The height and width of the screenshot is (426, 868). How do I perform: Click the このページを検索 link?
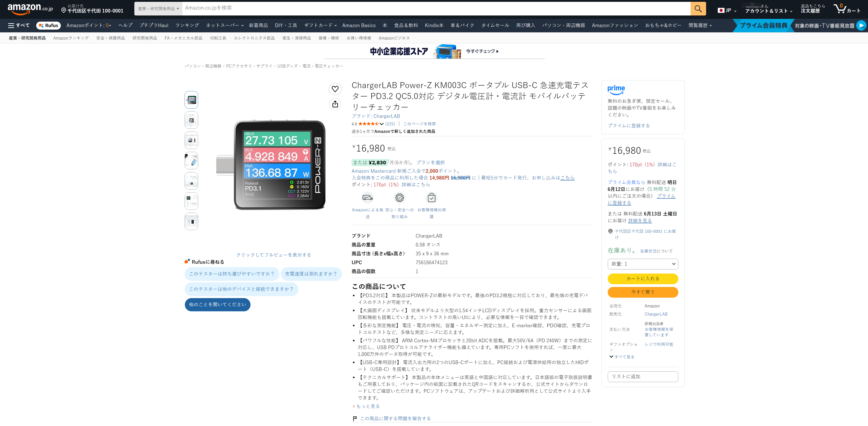[x=419, y=124]
